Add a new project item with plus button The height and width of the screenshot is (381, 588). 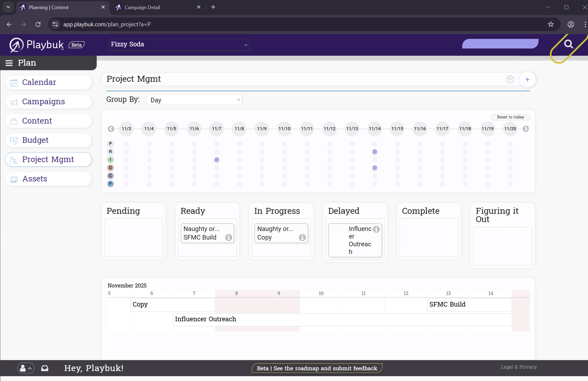pos(527,80)
